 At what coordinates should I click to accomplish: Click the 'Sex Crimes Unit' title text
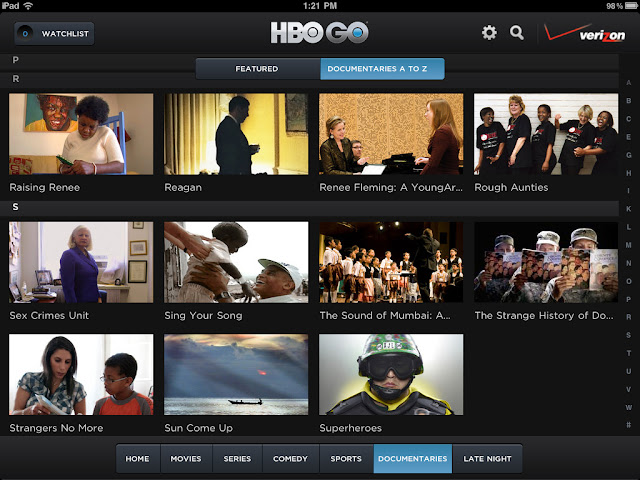click(x=49, y=316)
